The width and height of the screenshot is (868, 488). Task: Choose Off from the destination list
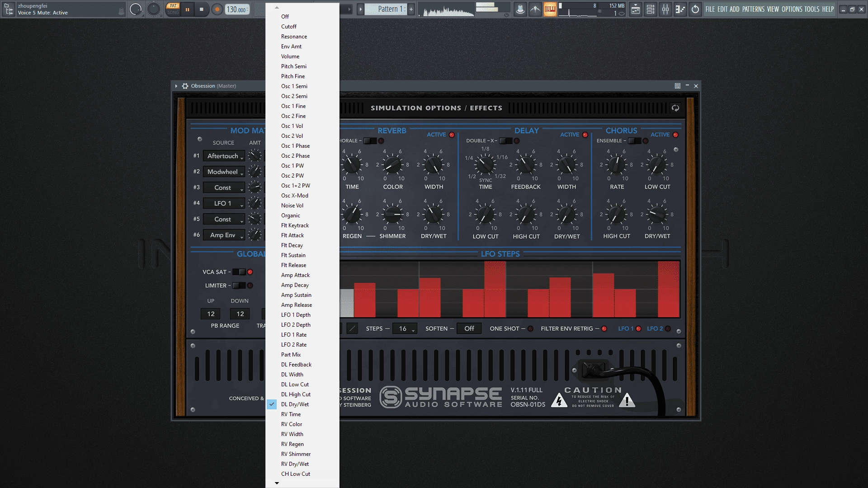tap(302, 17)
